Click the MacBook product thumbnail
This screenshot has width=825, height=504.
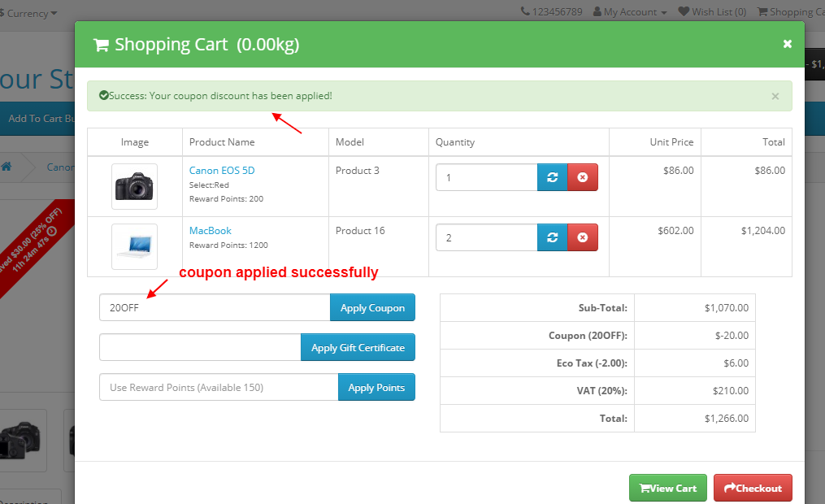pyautogui.click(x=134, y=246)
